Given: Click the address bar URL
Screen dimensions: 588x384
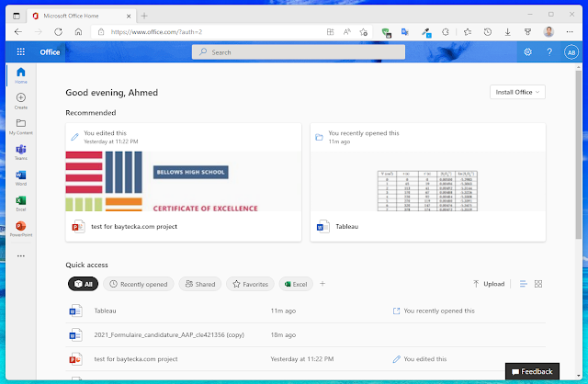Looking at the screenshot, I should [156, 32].
